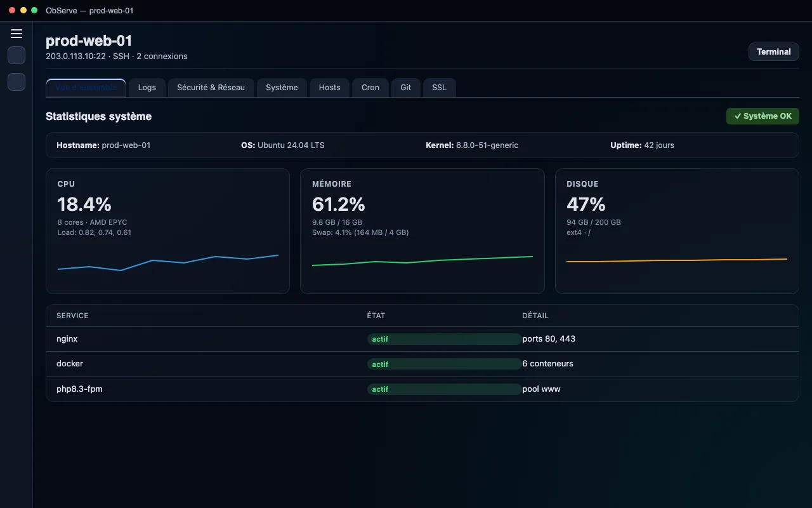Open the SSL tab
Screen dimensions: 812x508
point(440,88)
